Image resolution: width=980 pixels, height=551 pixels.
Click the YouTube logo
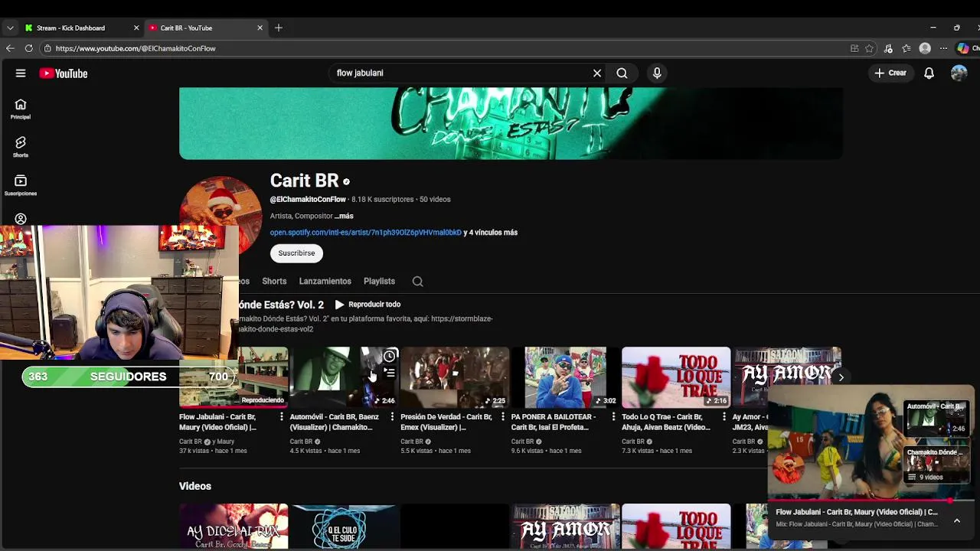64,73
